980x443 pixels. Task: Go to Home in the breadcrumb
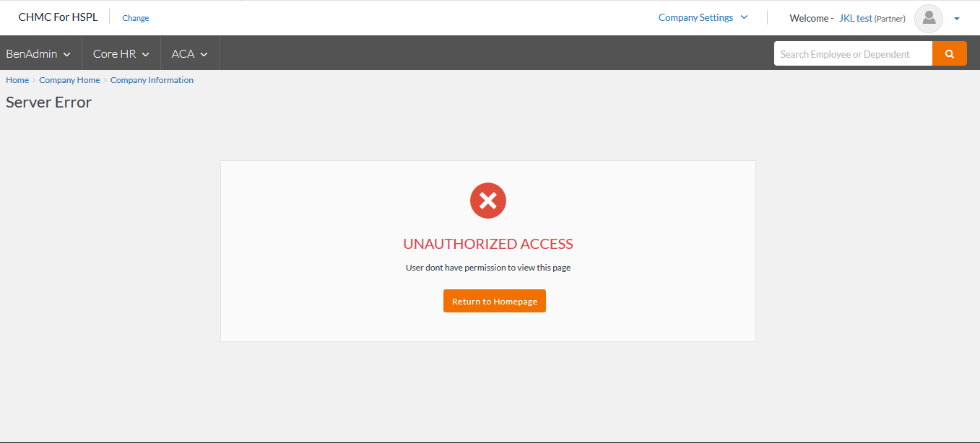coord(17,80)
